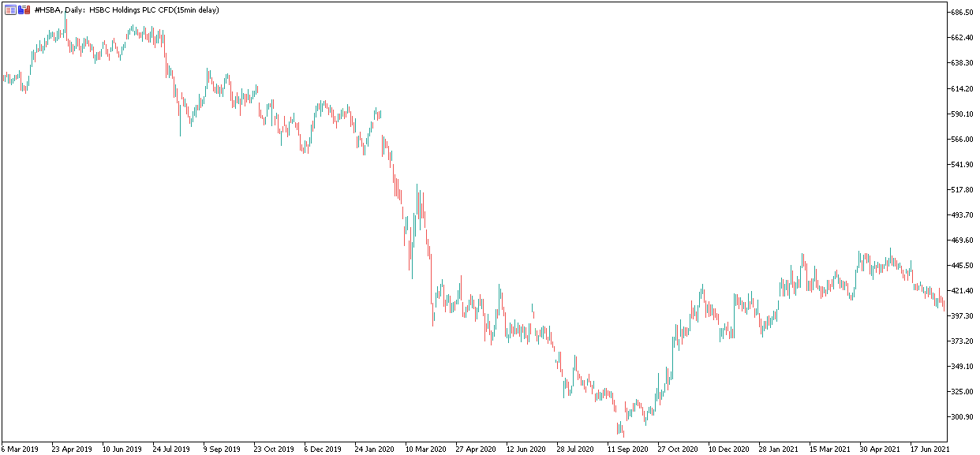Select the 686.50 price label on the scale
The height and width of the screenshot is (455, 980).
961,13
